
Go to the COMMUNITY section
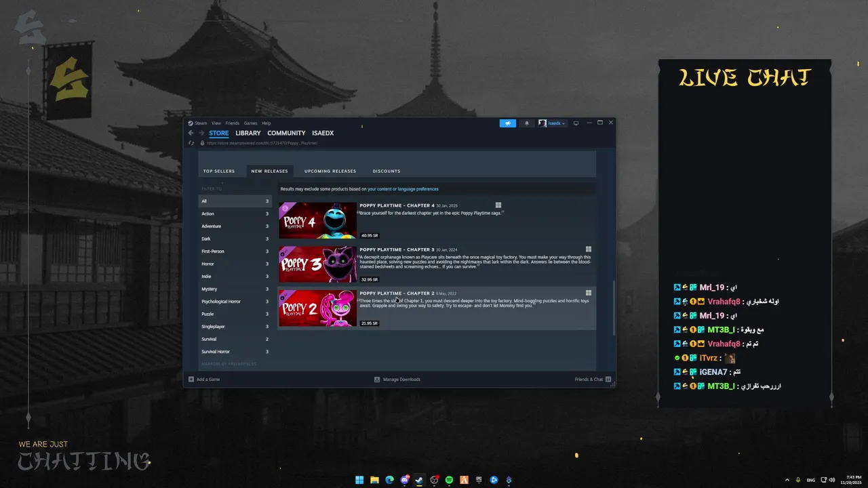pos(286,134)
